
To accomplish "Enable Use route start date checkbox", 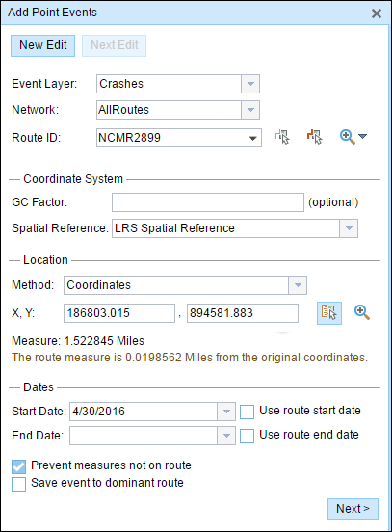I will [x=247, y=412].
